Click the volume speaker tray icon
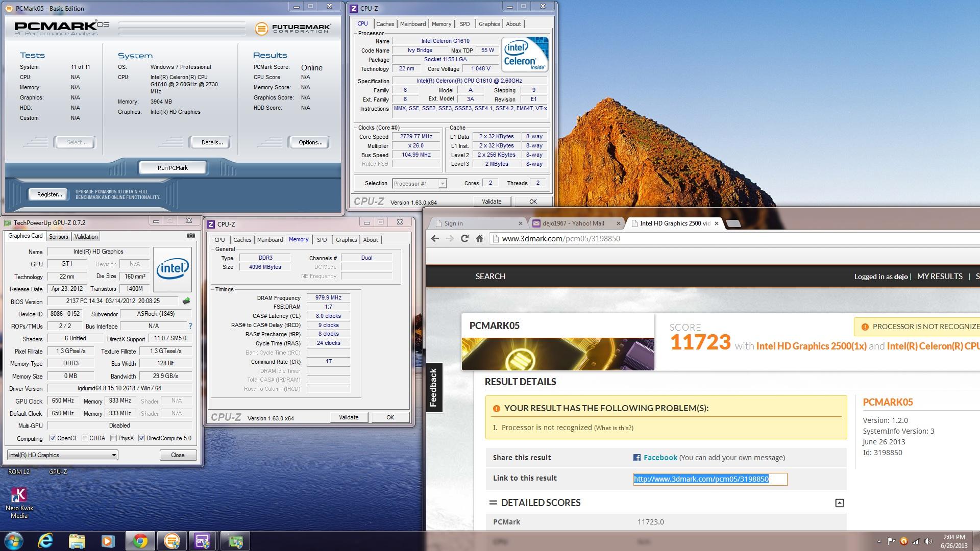The width and height of the screenshot is (980, 551). click(928, 541)
